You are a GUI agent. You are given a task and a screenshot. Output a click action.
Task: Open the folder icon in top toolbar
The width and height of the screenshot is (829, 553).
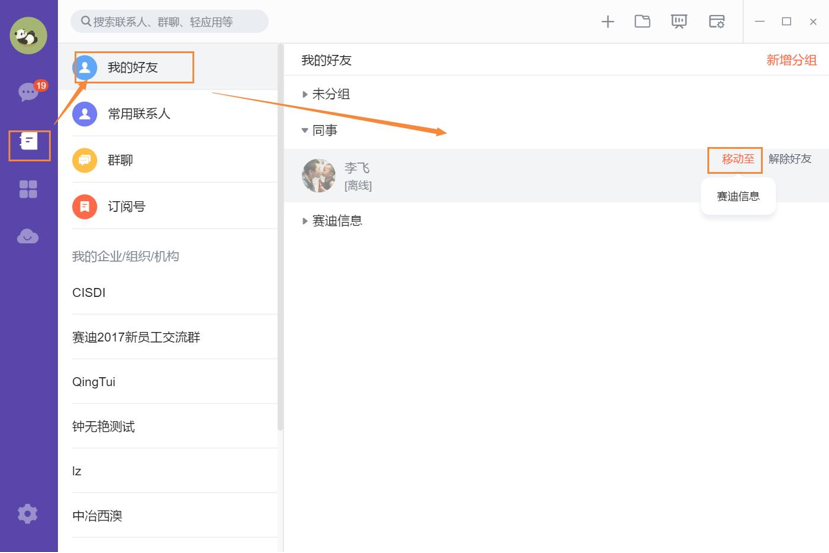642,21
